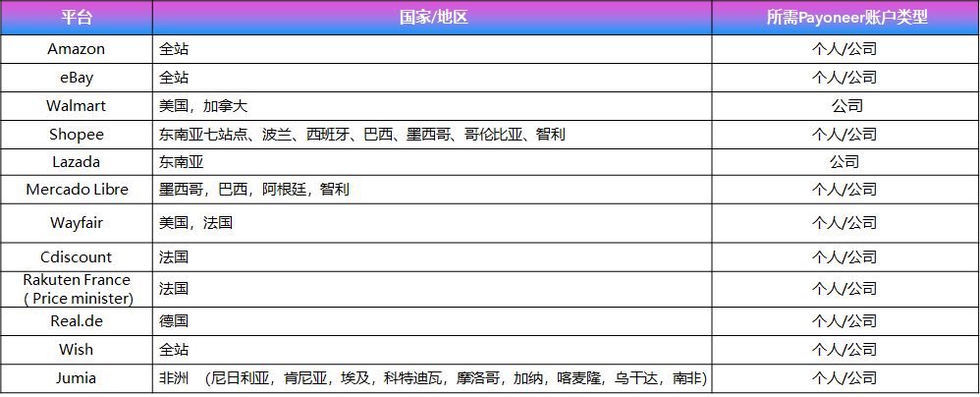Click the Cdiscount platform cell

click(x=77, y=256)
